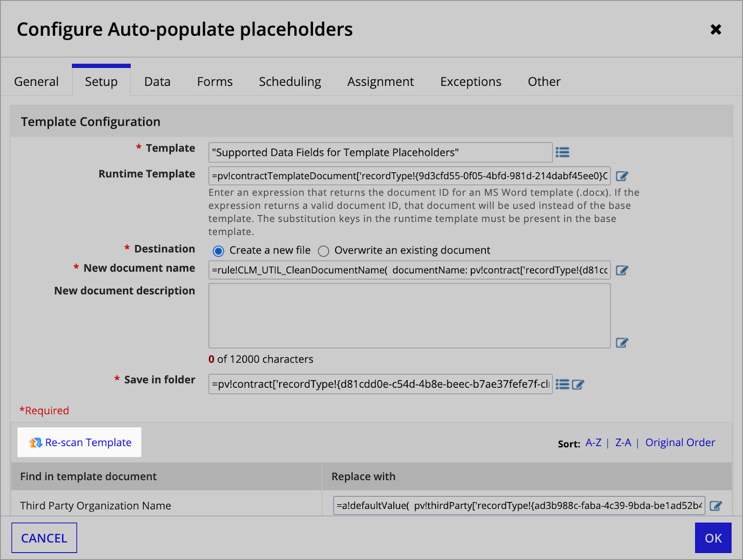
Task: Sort placeholders Z-A
Action: (x=623, y=443)
